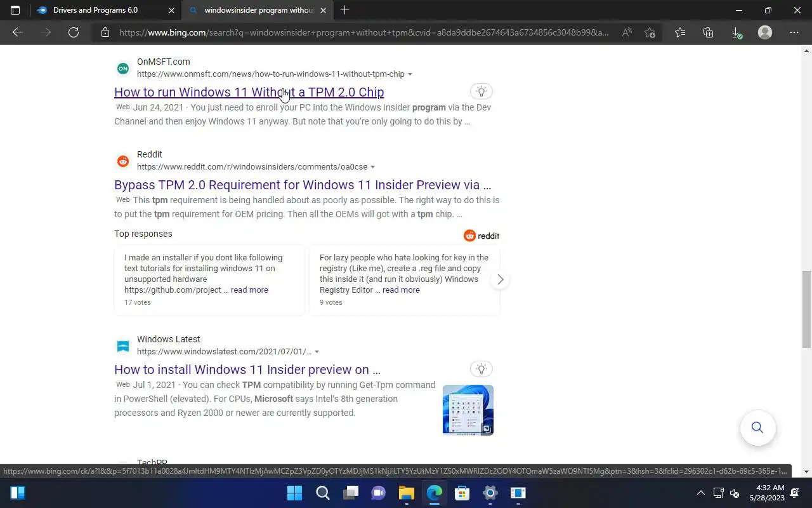Click the Bing address bar URL
This screenshot has height=508, width=812.
click(x=364, y=32)
